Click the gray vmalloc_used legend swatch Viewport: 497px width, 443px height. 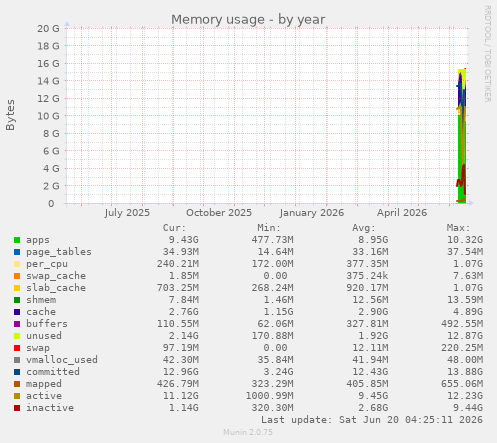[17, 360]
